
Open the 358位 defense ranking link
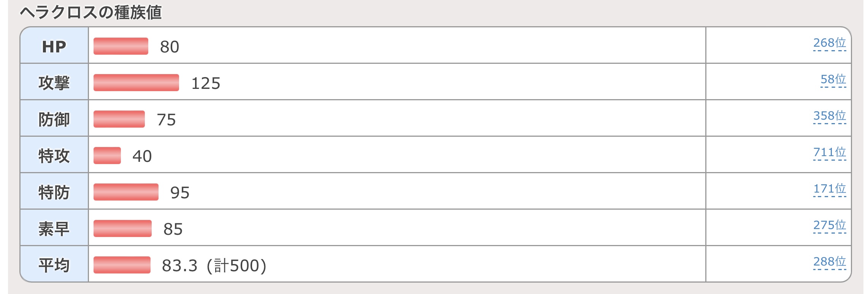tap(830, 116)
